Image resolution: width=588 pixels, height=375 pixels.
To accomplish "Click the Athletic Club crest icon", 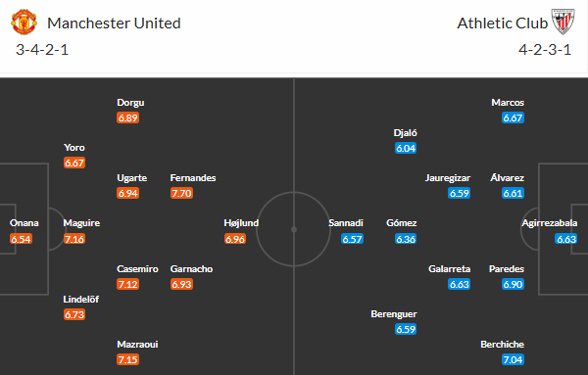I will [x=563, y=22].
